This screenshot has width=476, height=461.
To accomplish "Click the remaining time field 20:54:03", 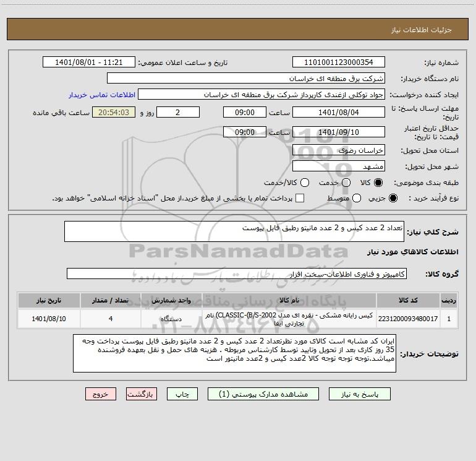I will tap(114, 112).
